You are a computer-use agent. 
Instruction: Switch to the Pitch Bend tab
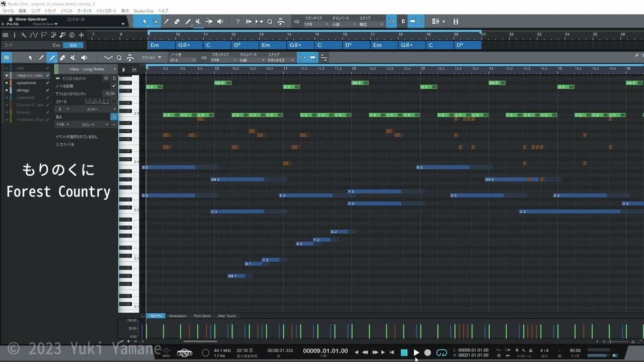click(202, 316)
